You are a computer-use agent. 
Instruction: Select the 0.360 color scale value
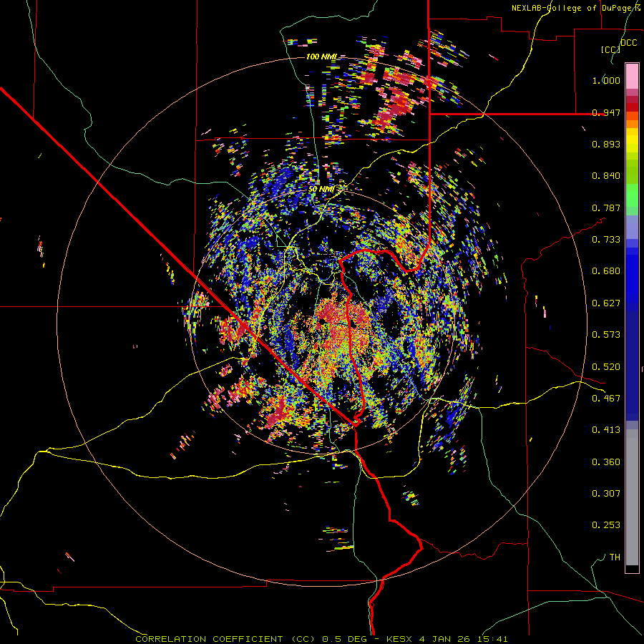click(606, 462)
